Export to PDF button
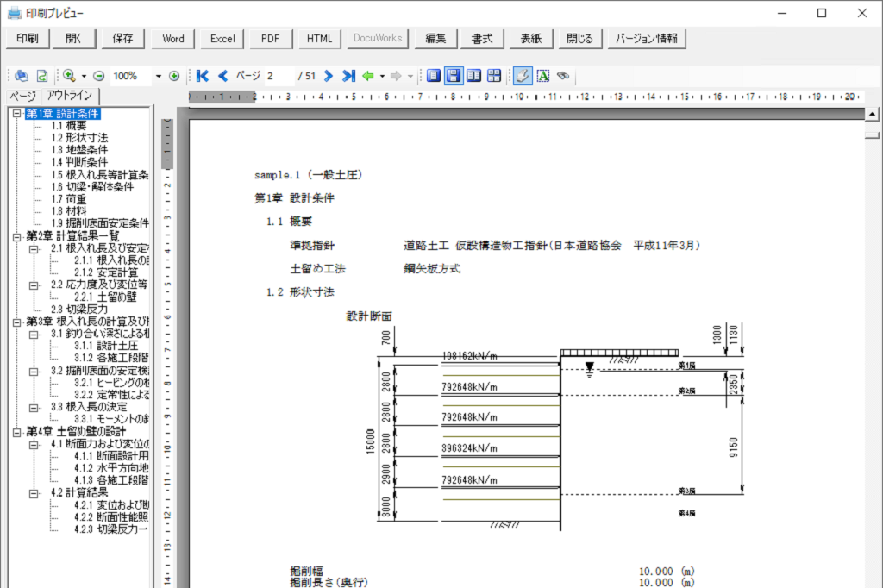This screenshot has height=588, width=883. 270,38
